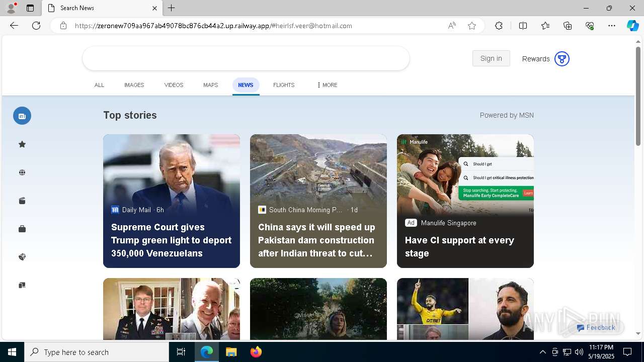Open the volume speaker tray icon
Screen dimensions: 644x362
coord(579,352)
